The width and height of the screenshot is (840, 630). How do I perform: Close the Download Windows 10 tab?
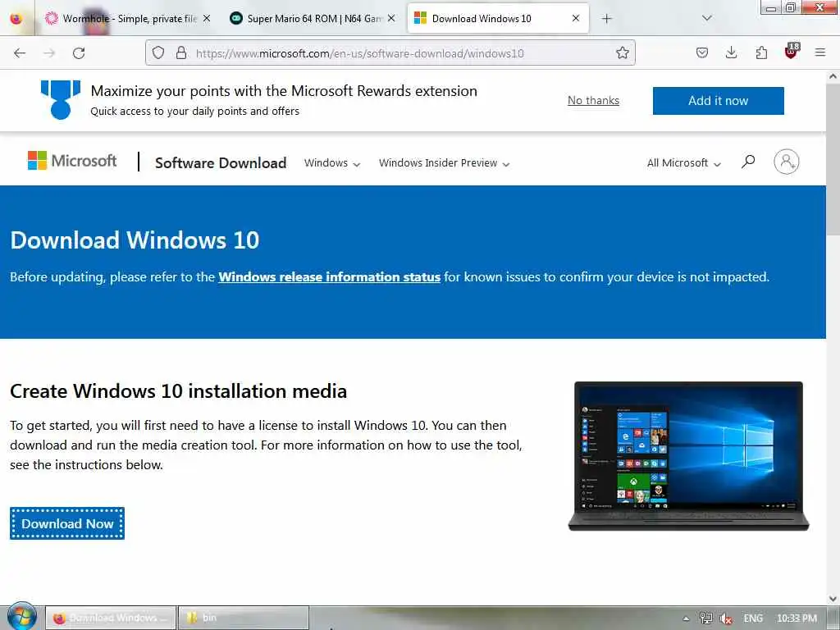(x=575, y=18)
